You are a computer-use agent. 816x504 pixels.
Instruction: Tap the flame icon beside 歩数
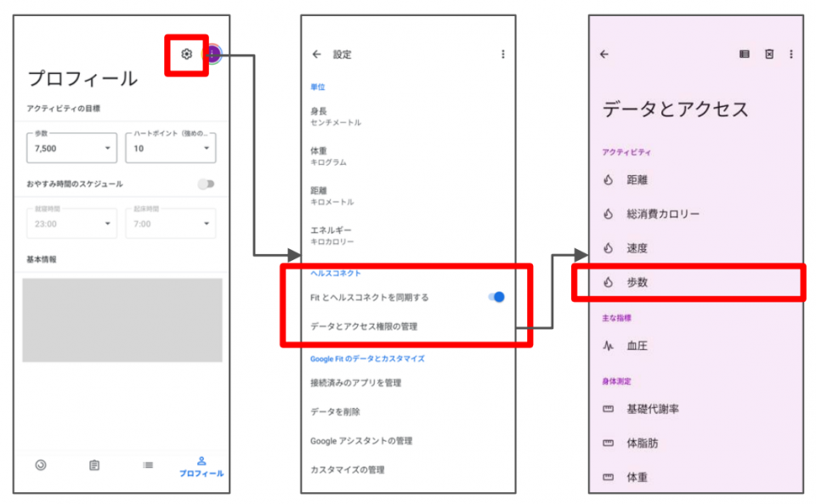(608, 282)
